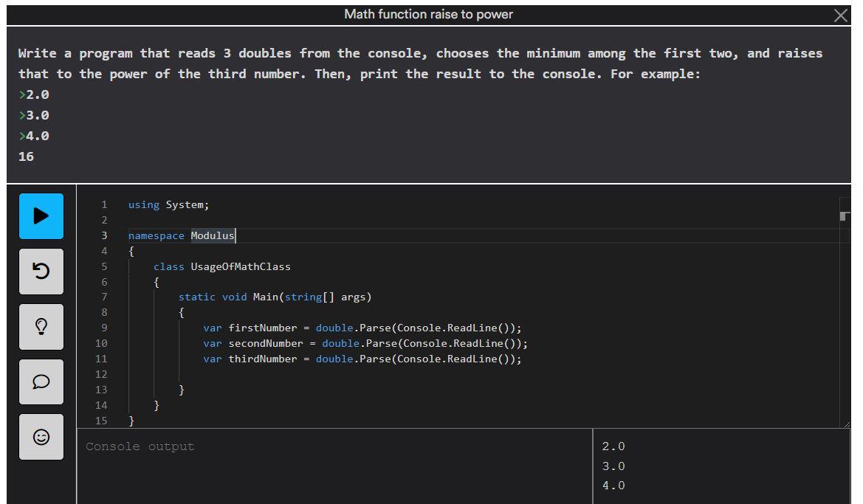Click the class name UsageOfMathClass
Image resolution: width=863 pixels, height=504 pixels.
[241, 266]
